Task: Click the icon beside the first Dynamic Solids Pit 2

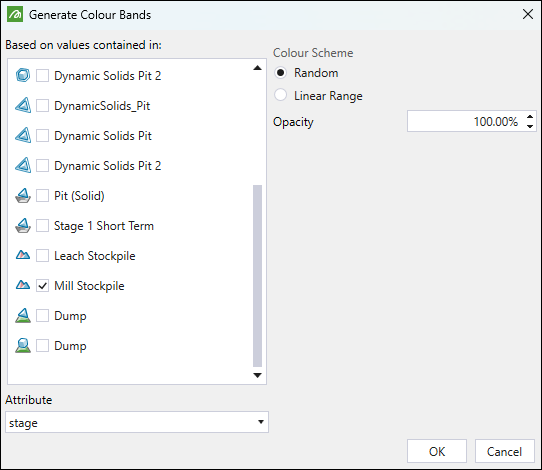Action: (x=23, y=75)
